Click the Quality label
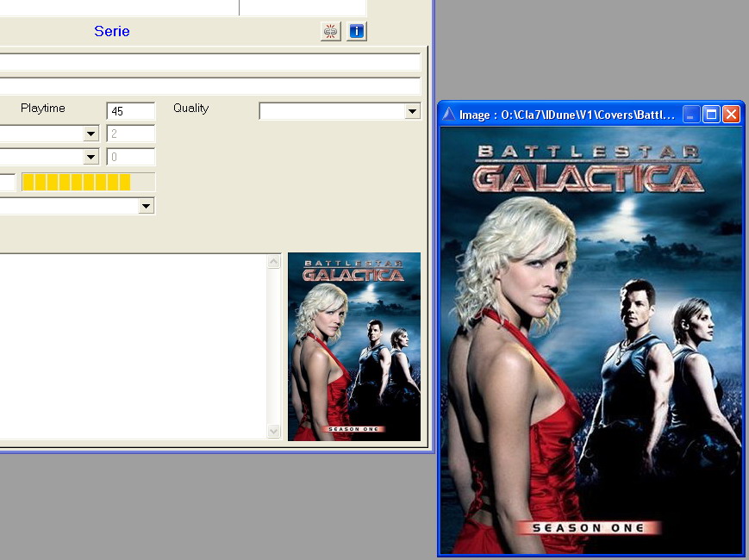 pos(191,109)
